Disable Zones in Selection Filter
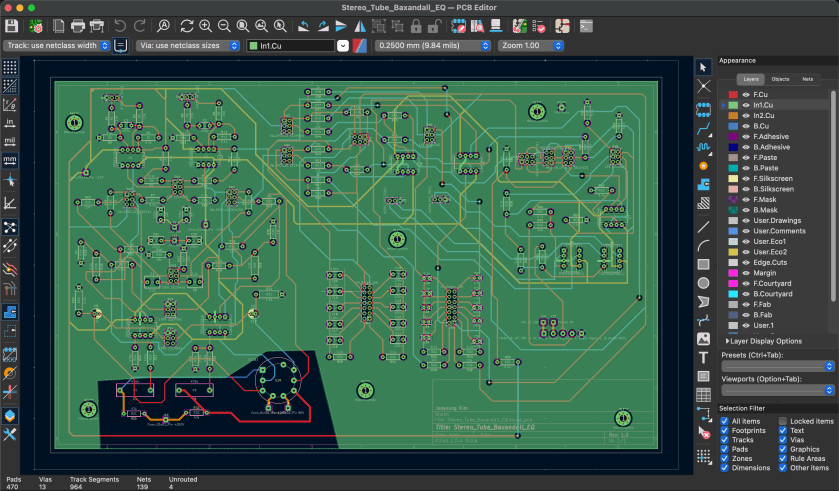The height and width of the screenshot is (491, 839). point(725,458)
